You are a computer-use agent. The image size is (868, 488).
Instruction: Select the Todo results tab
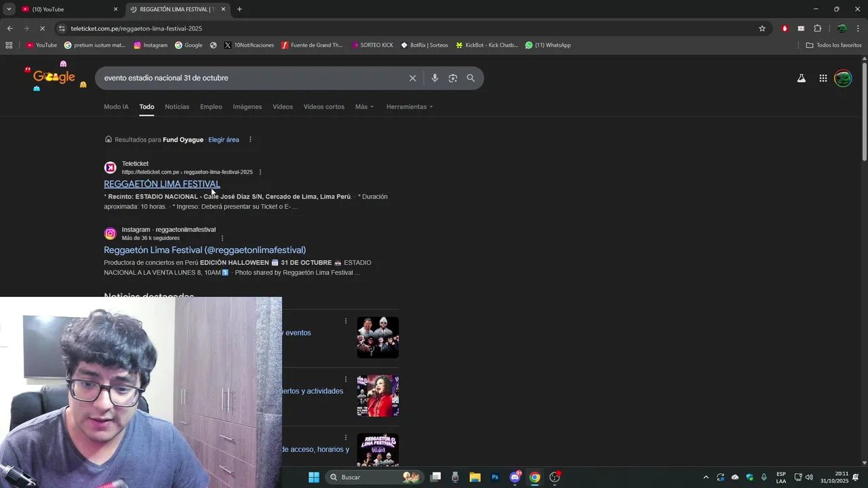click(x=147, y=106)
